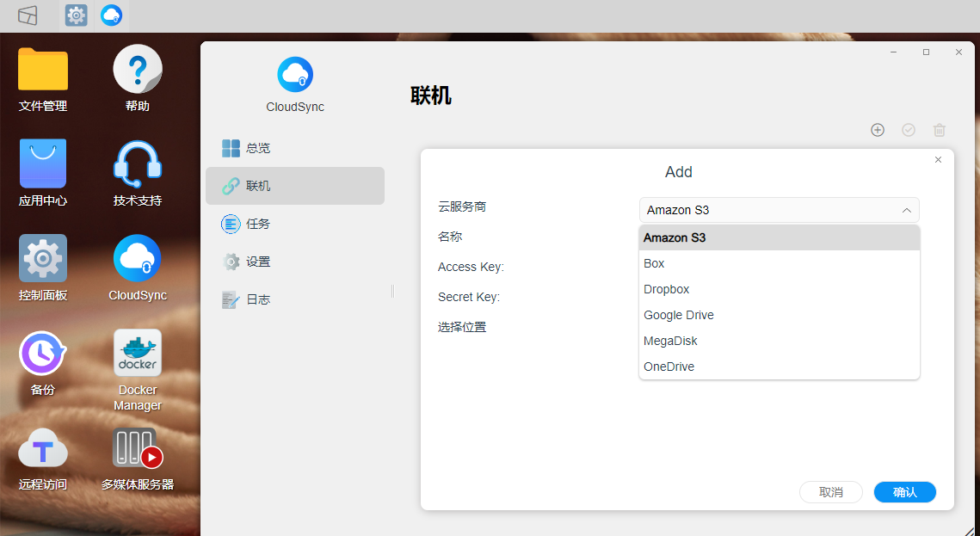Choose Google Drive from provider list
Viewport: 980px width, 536px height.
(780, 315)
